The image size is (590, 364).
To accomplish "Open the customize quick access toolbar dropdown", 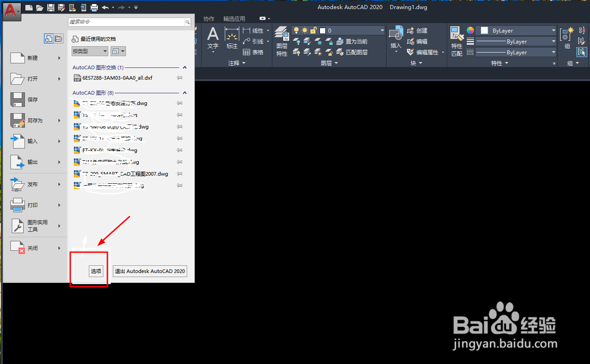I will click(136, 8).
